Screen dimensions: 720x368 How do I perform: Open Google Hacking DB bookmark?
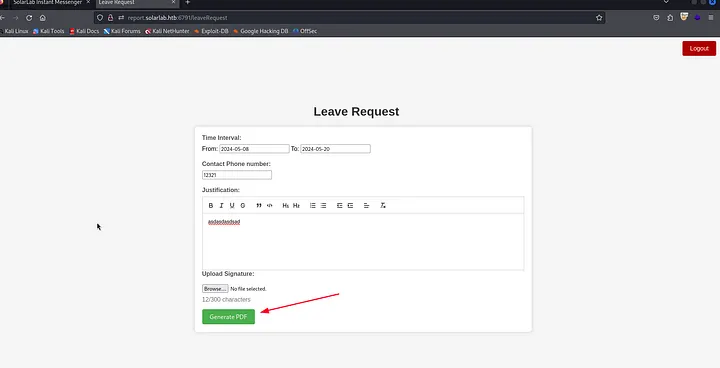pos(260,31)
